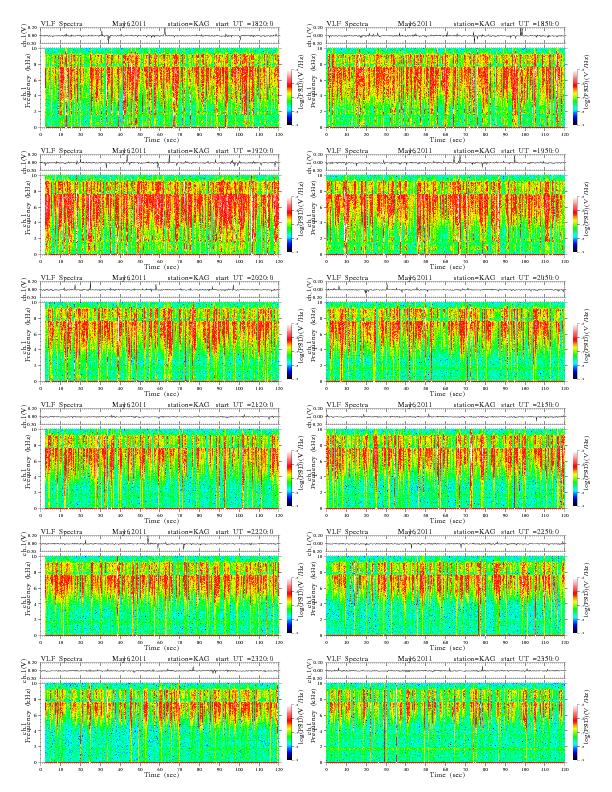This screenshot has height=792, width=612.
Task: Click the ch.1 waveform strip above the 2350 spectrogram
Action: (445, 671)
